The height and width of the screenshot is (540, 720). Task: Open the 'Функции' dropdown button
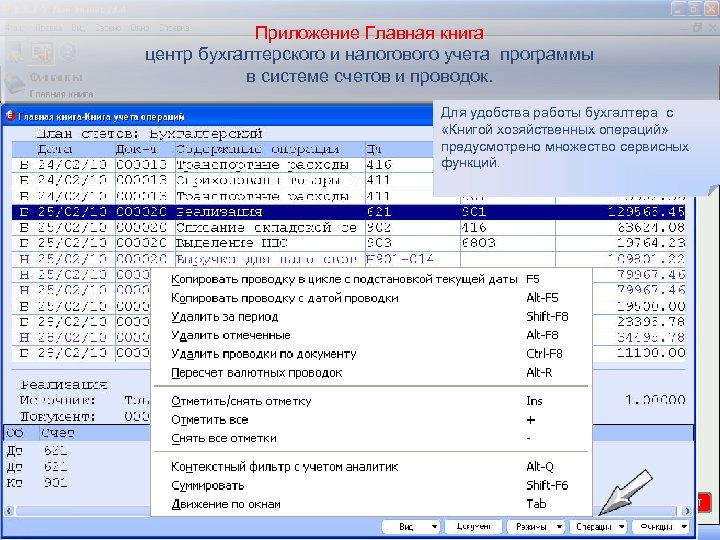coord(661,527)
